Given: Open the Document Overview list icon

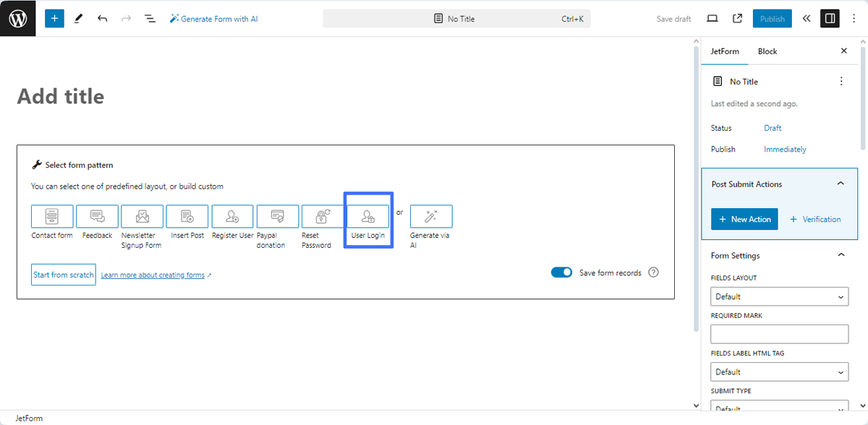Looking at the screenshot, I should (150, 18).
